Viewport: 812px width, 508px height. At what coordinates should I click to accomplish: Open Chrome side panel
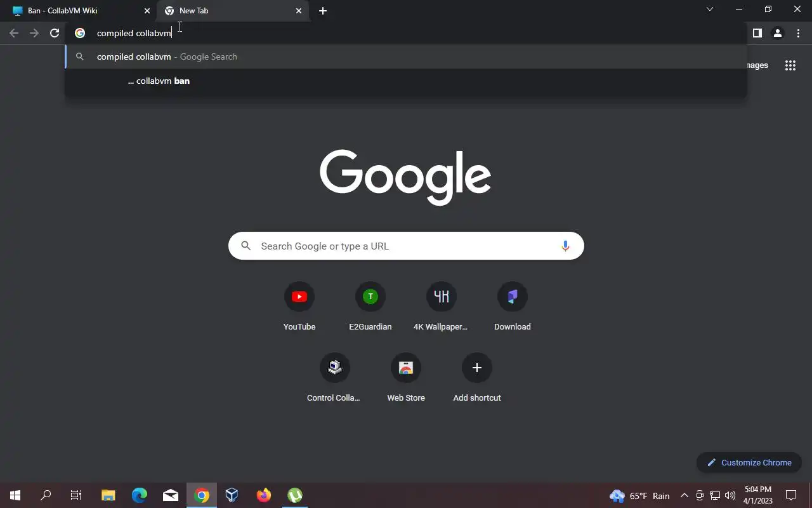click(x=757, y=33)
